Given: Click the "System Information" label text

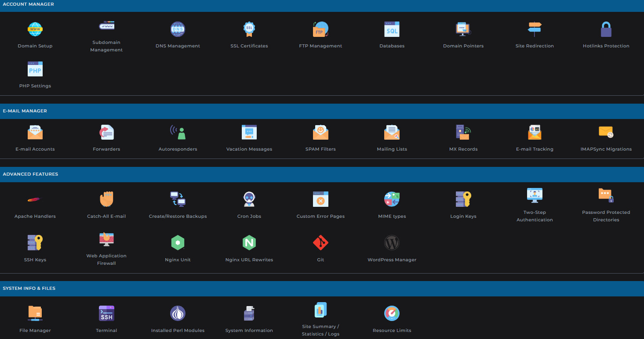Looking at the screenshot, I should 249,331.
